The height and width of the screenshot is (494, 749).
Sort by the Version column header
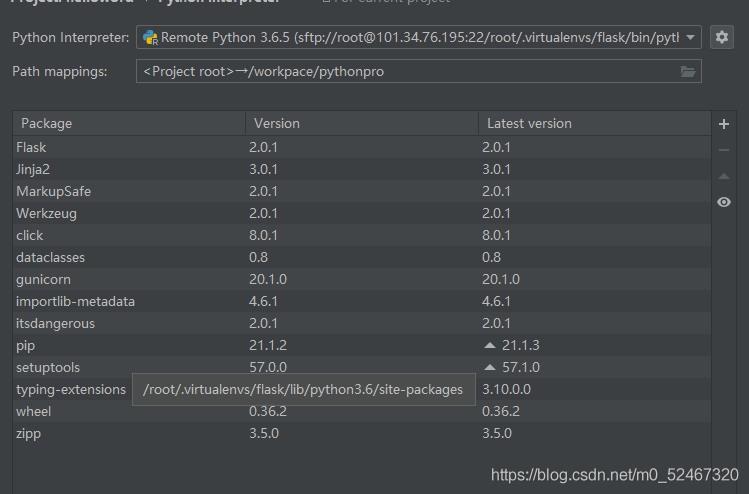click(x=360, y=123)
